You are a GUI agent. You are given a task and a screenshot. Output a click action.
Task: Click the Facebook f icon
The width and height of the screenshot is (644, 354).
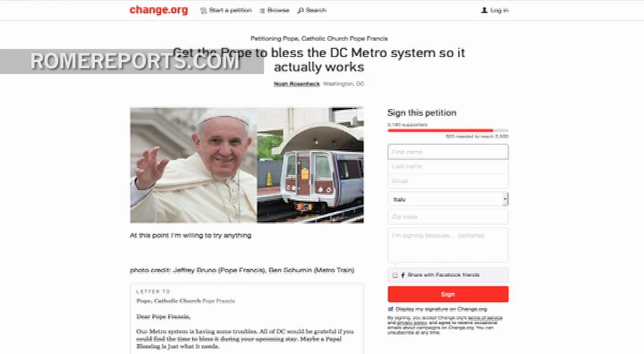pos(403,275)
